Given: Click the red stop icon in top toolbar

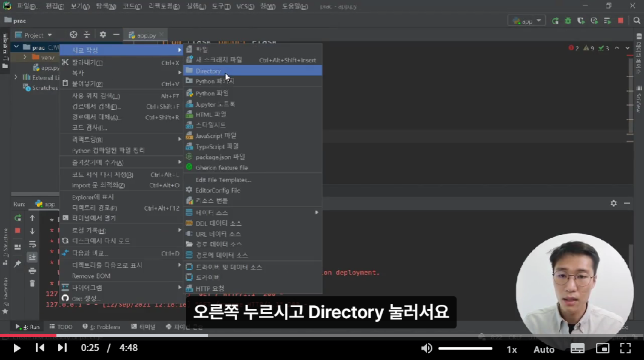Looking at the screenshot, I should click(620, 21).
